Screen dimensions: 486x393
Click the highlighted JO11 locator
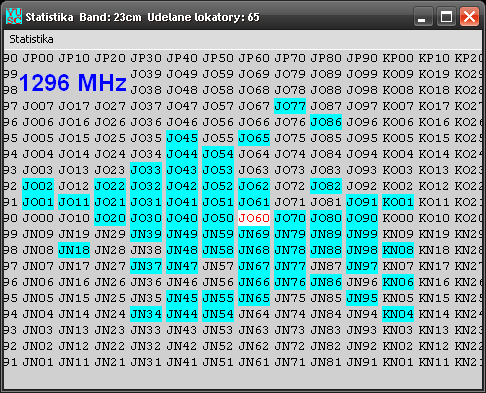click(x=74, y=202)
